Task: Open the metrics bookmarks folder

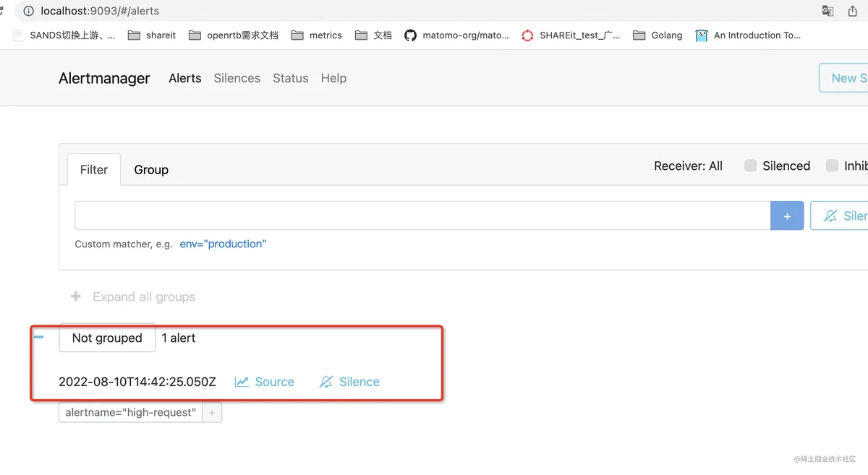Action: tap(316, 35)
